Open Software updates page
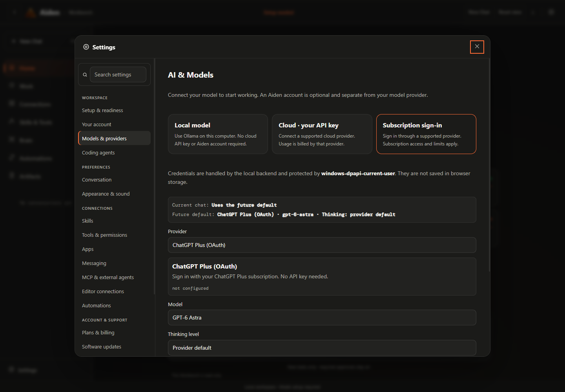Screen dimensions: 565x392 point(115,347)
